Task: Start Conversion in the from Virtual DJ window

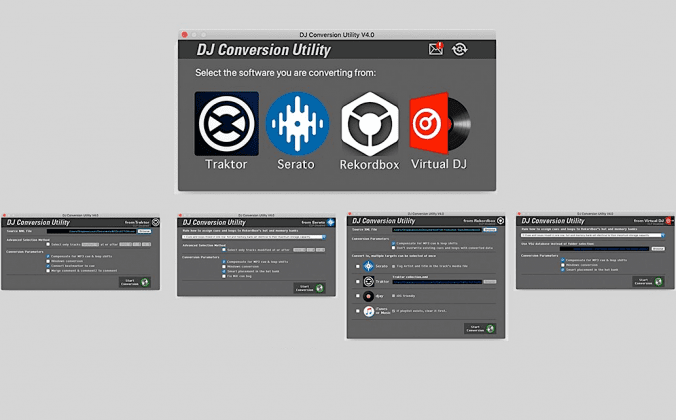Action: click(x=648, y=282)
